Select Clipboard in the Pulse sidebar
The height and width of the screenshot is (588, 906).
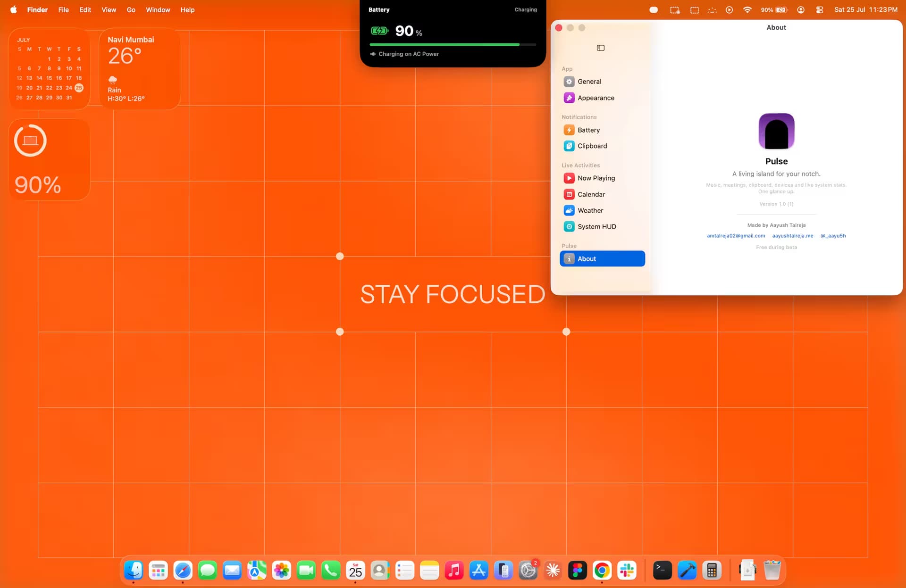pyautogui.click(x=602, y=146)
